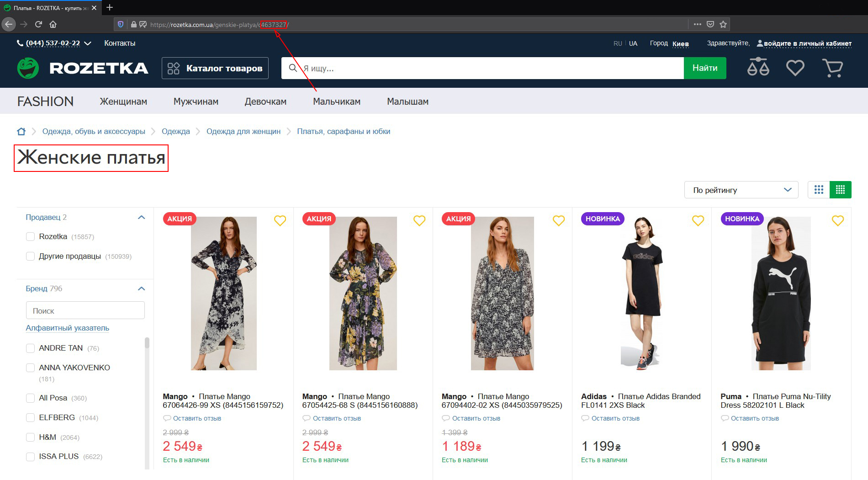Click the browser forward arrow
Viewport: 868px width, 480px height.
(x=24, y=24)
